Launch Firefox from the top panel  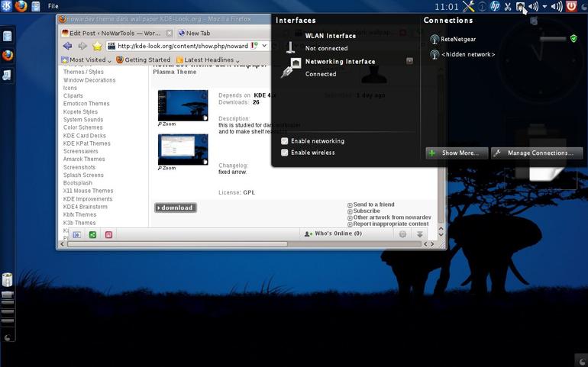pyautogui.click(x=21, y=6)
